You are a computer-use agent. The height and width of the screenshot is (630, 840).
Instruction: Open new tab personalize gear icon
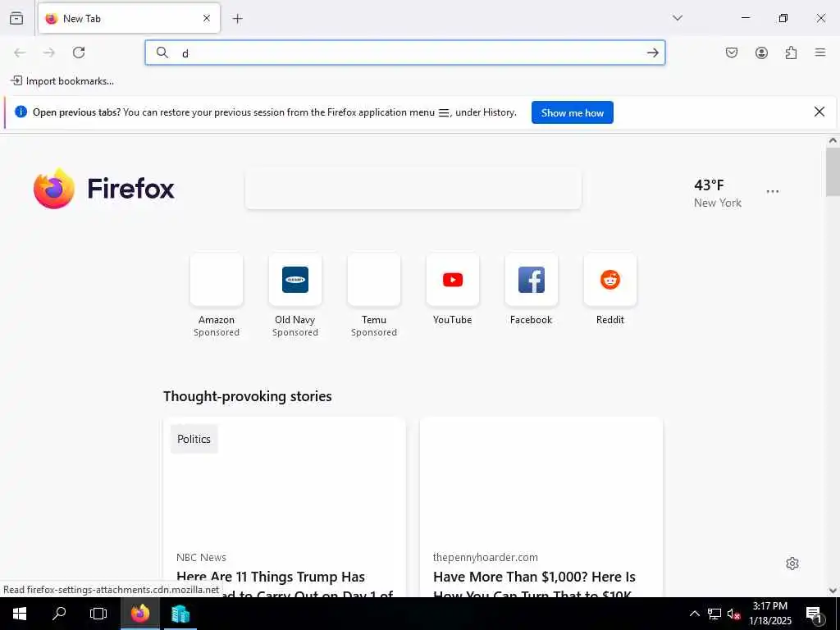point(792,564)
